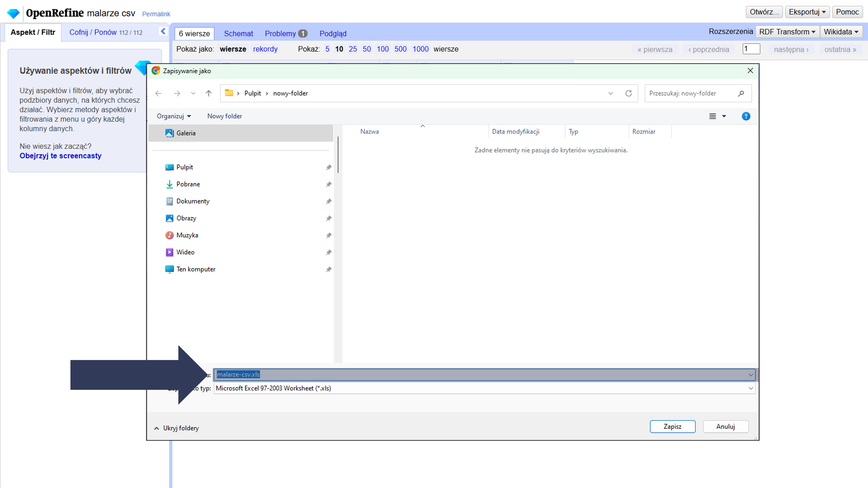
Task: Click the OpenRefine diamond logo
Action: pyautogui.click(x=13, y=13)
